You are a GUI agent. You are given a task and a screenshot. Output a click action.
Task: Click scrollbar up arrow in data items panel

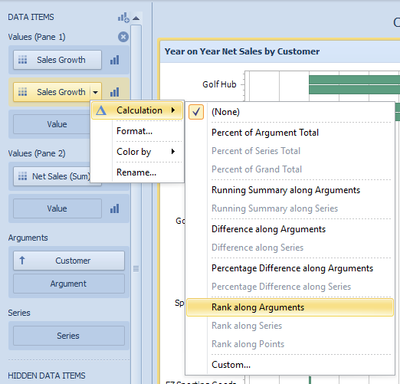pyautogui.click(x=136, y=18)
